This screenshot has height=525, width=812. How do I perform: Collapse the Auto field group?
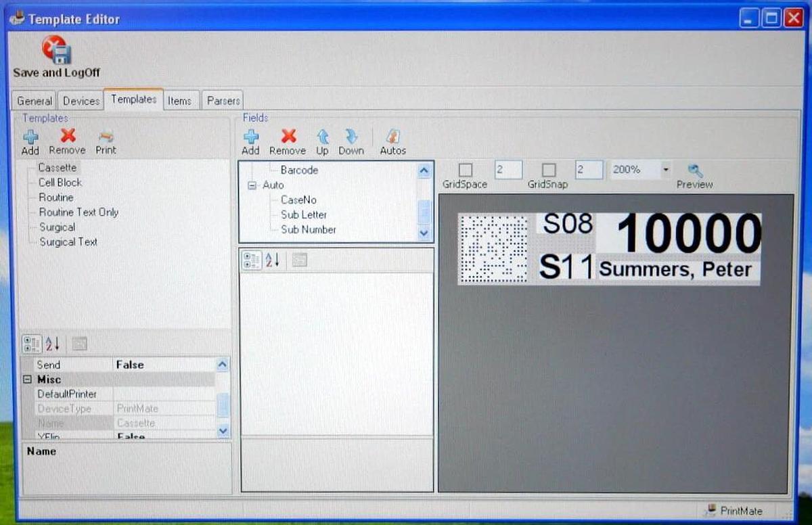point(252,185)
